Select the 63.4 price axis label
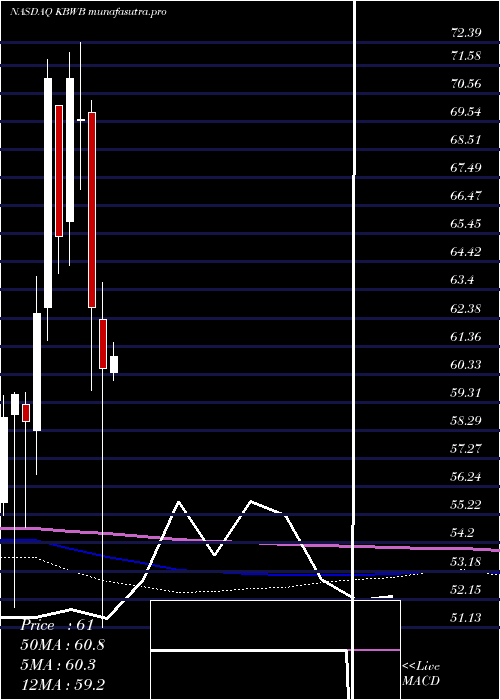This screenshot has height=700, width=500. 462,280
